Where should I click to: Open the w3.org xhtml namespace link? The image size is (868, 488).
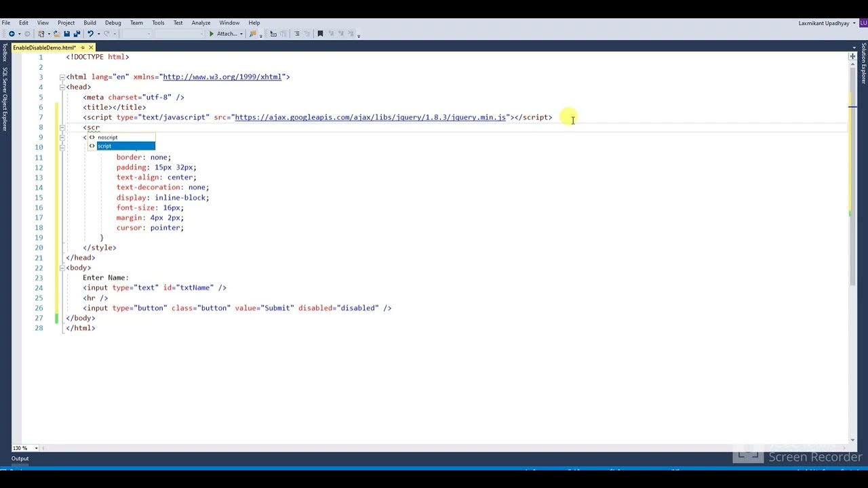pyautogui.click(x=222, y=77)
